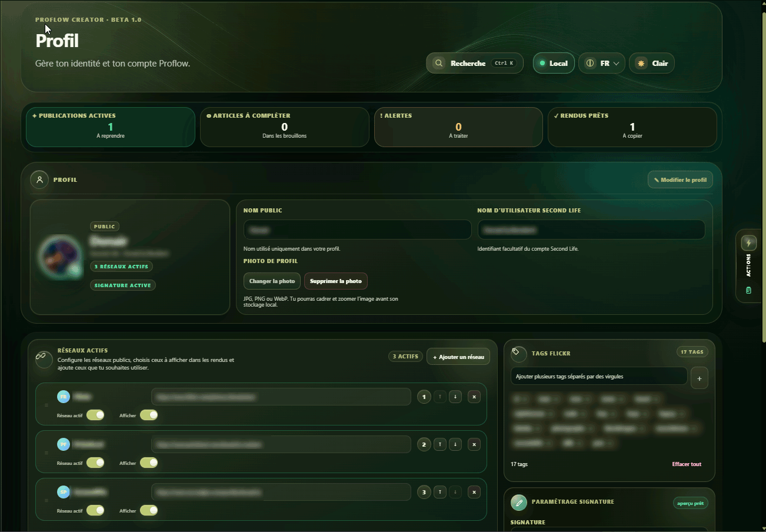Expand the vertical Actions side panel
Screen dimensions: 766x532
[748, 265]
